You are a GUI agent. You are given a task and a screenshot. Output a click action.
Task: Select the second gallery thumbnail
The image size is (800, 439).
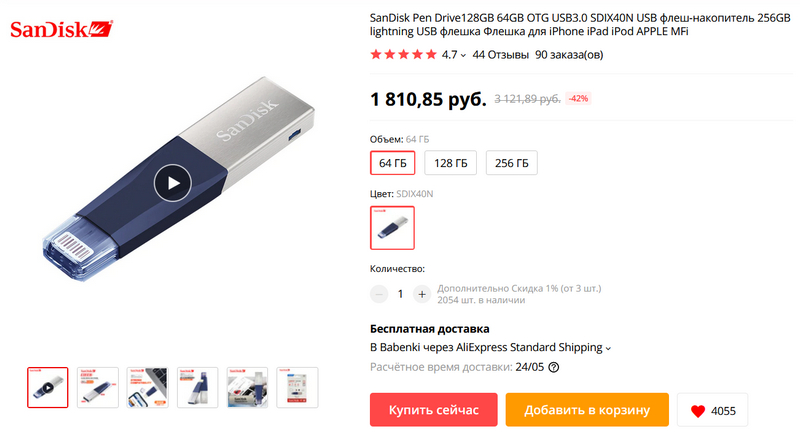97,387
